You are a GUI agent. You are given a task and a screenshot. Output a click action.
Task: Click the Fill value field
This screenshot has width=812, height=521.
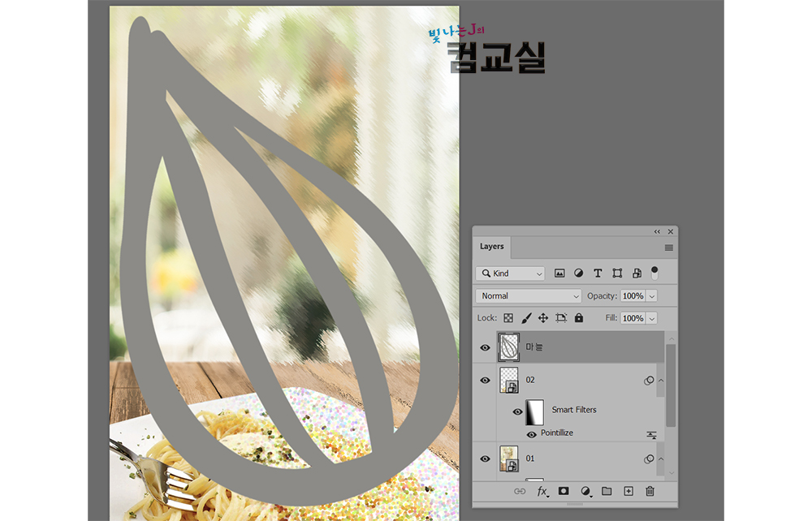tap(633, 318)
